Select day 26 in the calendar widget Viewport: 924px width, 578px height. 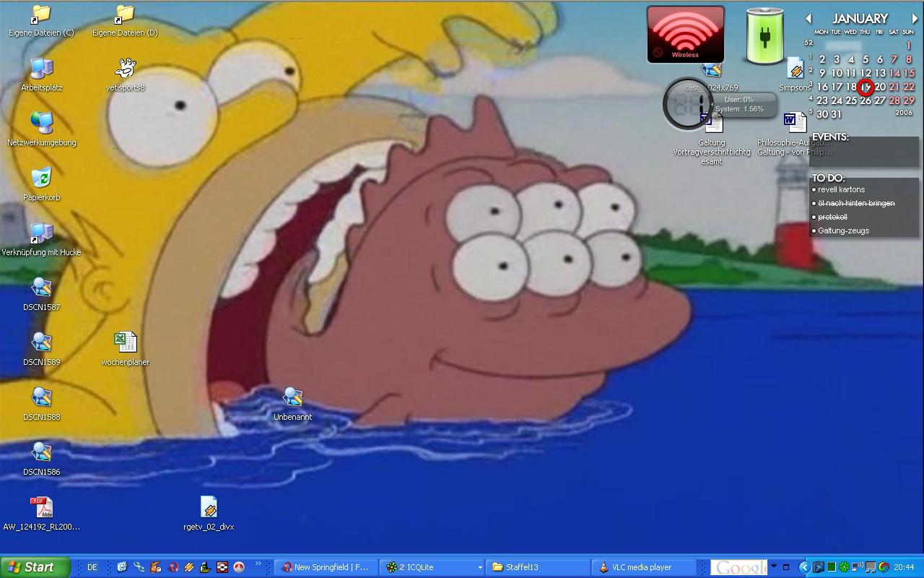point(865,100)
